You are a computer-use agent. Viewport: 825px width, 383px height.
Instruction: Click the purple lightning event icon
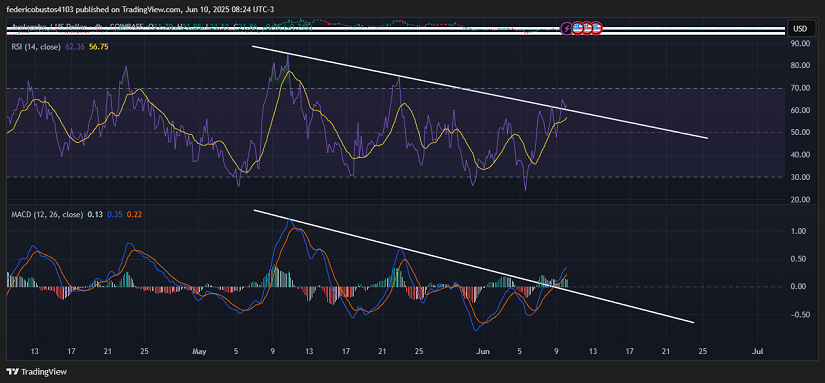[567, 28]
